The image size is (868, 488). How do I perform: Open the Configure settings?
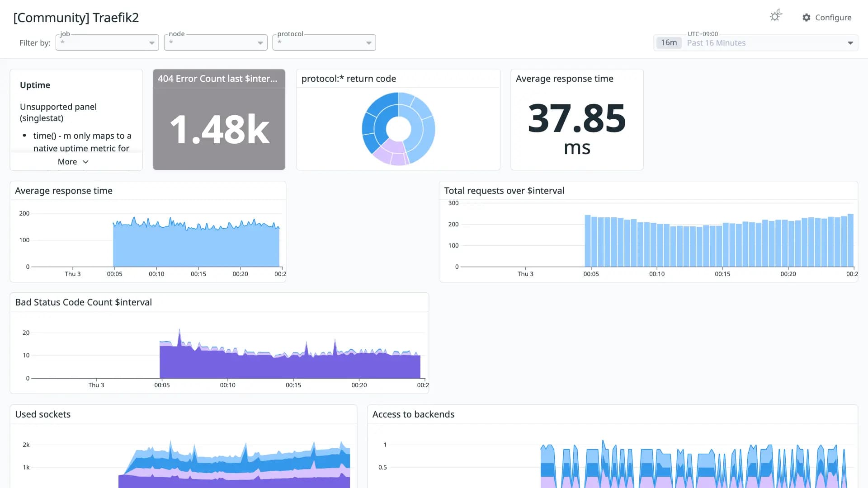coord(827,18)
